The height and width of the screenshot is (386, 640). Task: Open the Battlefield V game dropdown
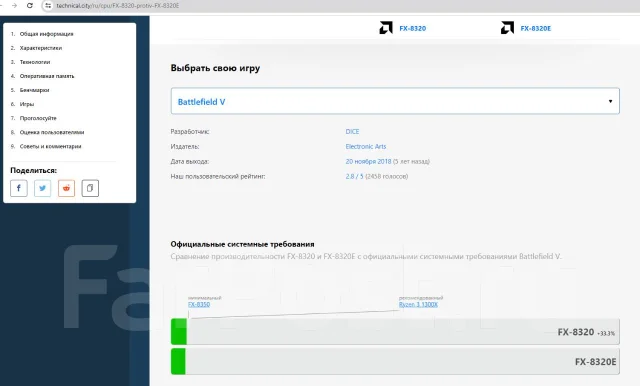pyautogui.click(x=395, y=101)
